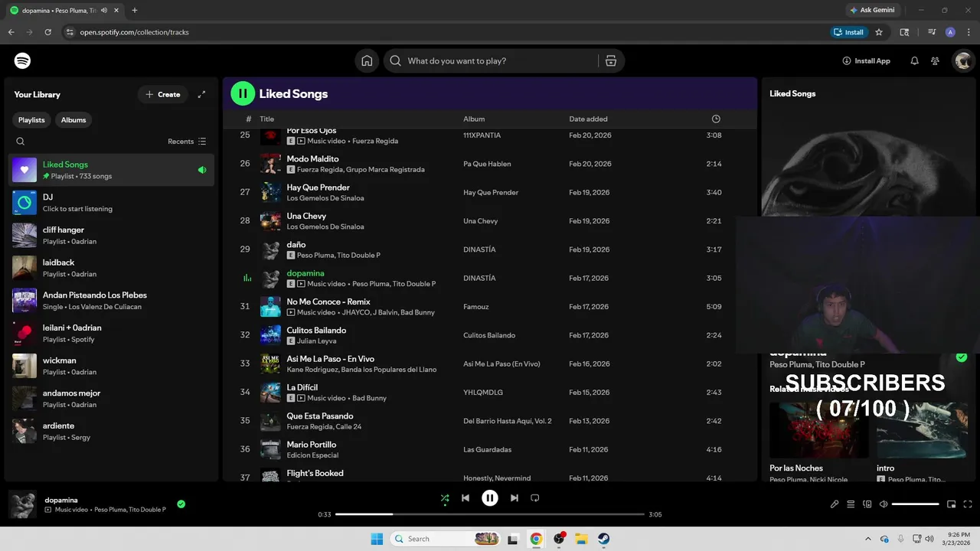
Task: Open Windows Start menu
Action: tap(377, 539)
